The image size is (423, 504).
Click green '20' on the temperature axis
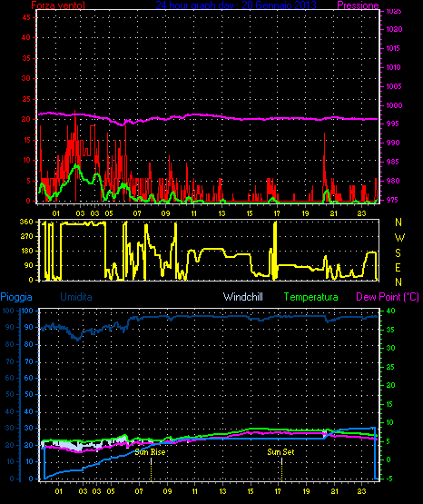pyautogui.click(x=390, y=385)
